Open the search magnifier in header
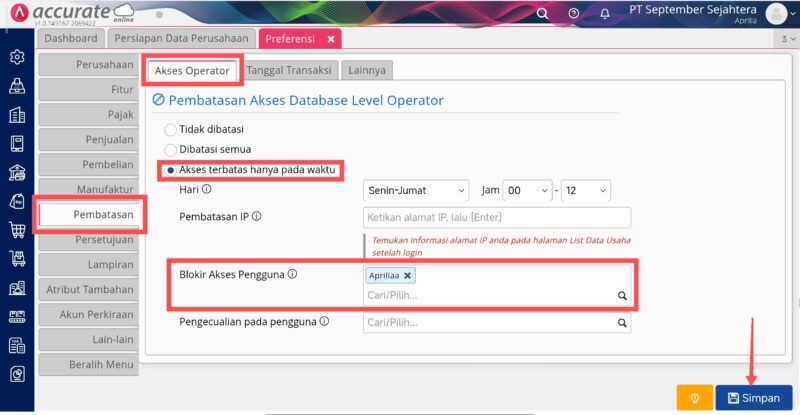 click(542, 13)
